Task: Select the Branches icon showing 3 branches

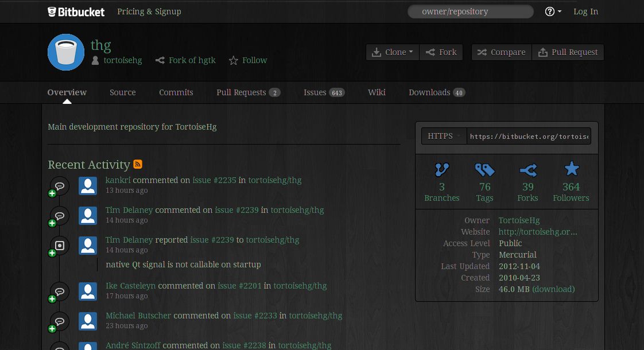Action: (x=441, y=169)
